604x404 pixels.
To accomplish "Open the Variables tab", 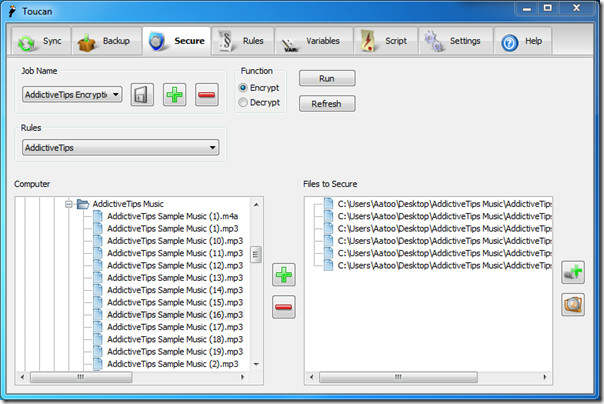I will [x=314, y=41].
